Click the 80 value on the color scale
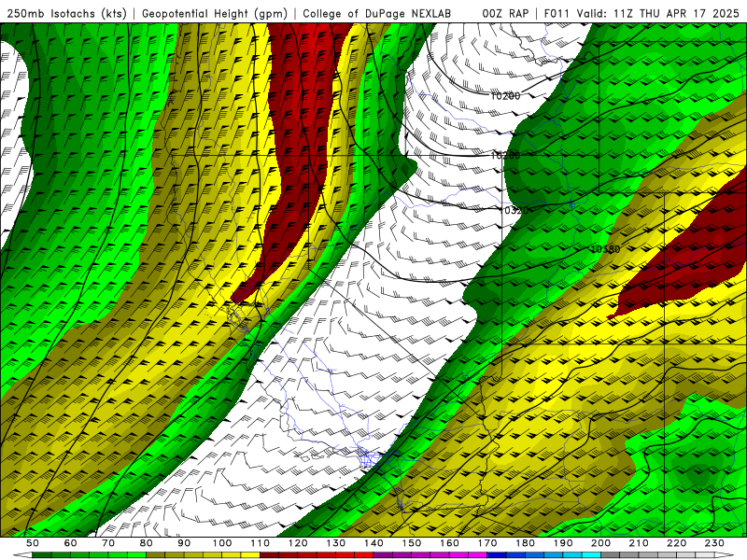This screenshot has width=747, height=560. (x=146, y=543)
